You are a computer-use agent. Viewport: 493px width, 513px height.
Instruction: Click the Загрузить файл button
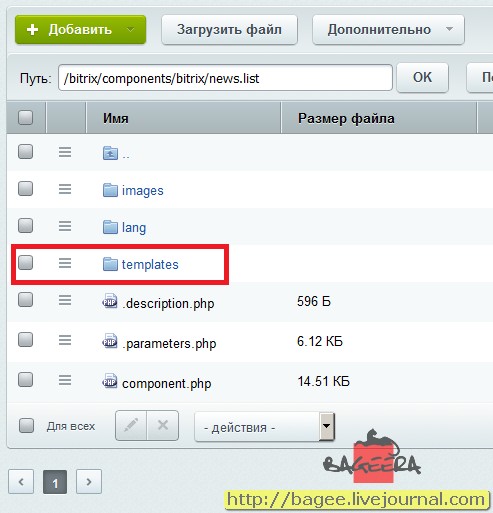tap(229, 29)
